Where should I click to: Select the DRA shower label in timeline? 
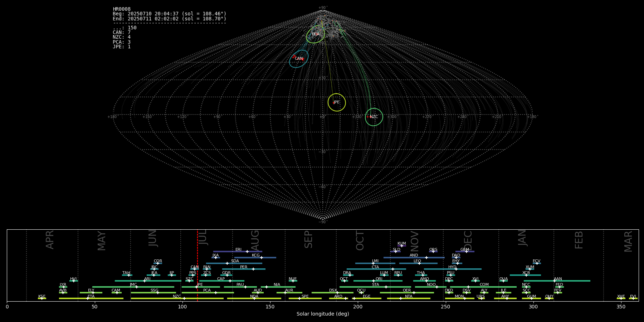pyautogui.click(x=347, y=273)
